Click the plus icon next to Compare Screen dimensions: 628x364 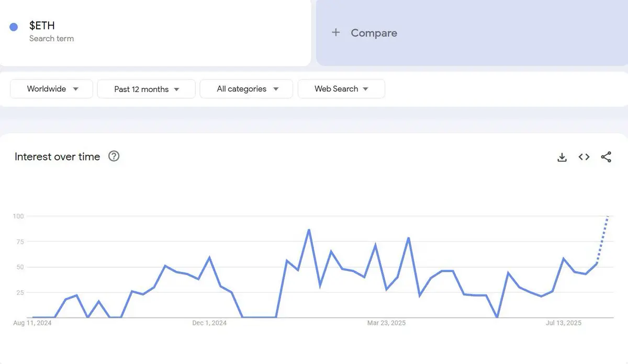pyautogui.click(x=336, y=32)
